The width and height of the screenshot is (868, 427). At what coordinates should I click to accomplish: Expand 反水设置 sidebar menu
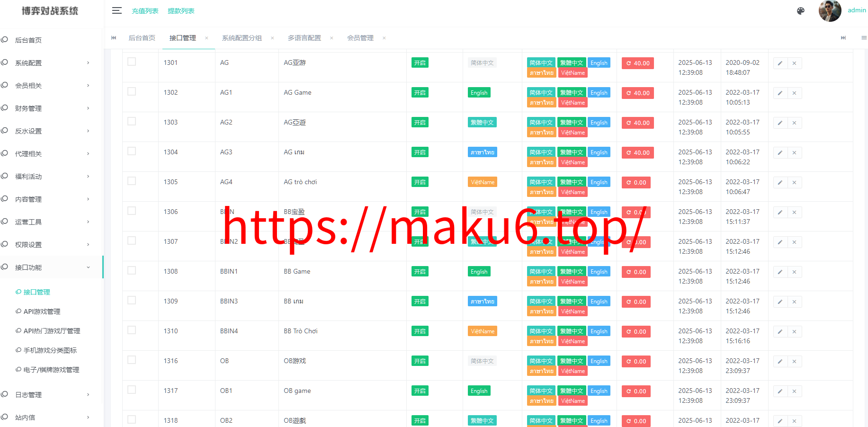click(x=51, y=131)
